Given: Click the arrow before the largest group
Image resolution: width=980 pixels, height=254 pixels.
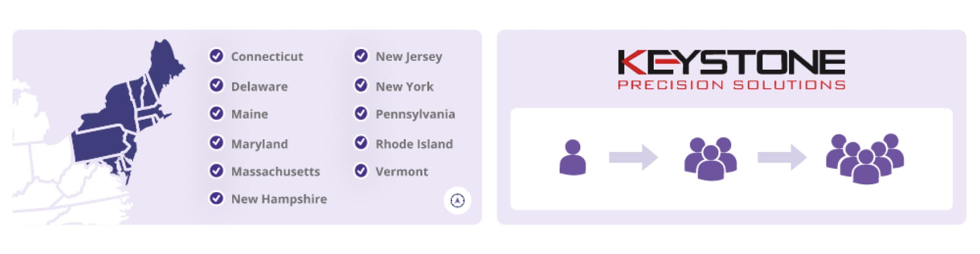Looking at the screenshot, I should [x=782, y=157].
